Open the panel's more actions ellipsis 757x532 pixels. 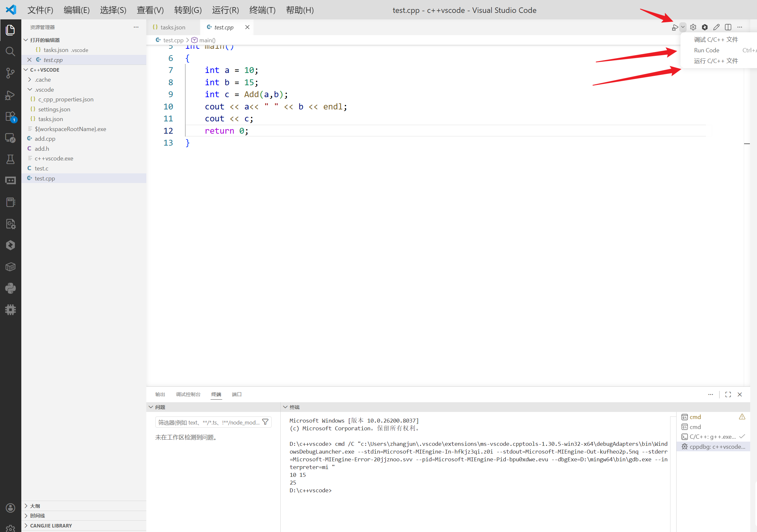710,394
